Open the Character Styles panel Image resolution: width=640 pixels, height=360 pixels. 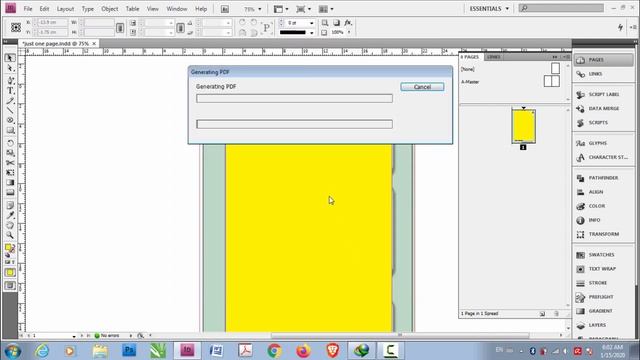point(604,157)
